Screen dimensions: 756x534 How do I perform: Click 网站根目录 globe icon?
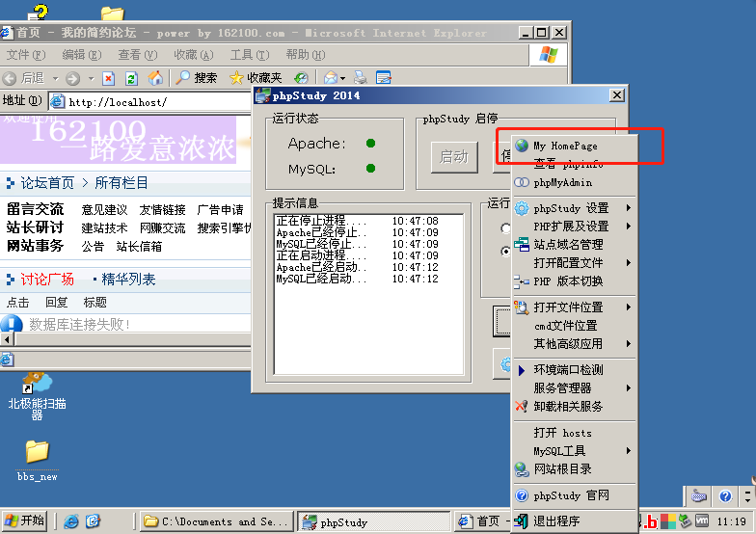[x=521, y=468]
